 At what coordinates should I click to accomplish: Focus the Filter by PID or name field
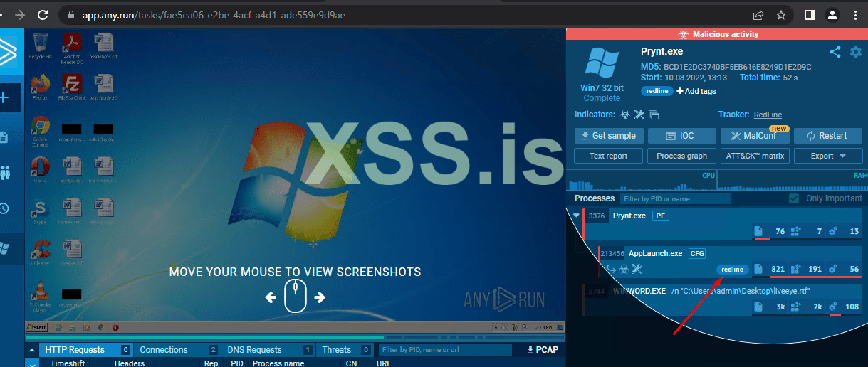pos(674,198)
